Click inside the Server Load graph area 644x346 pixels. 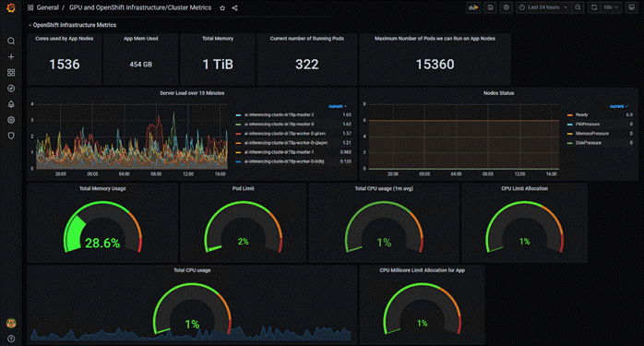point(131,137)
